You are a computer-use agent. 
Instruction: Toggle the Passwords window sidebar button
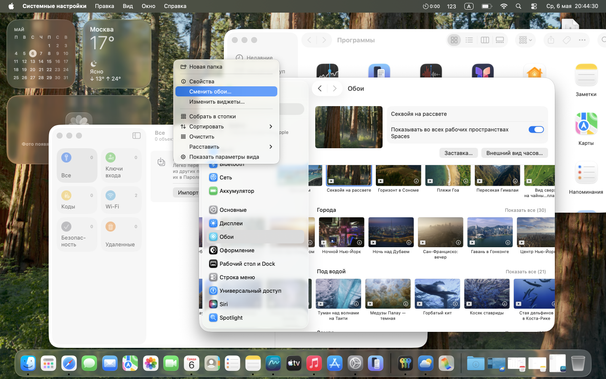click(136, 136)
